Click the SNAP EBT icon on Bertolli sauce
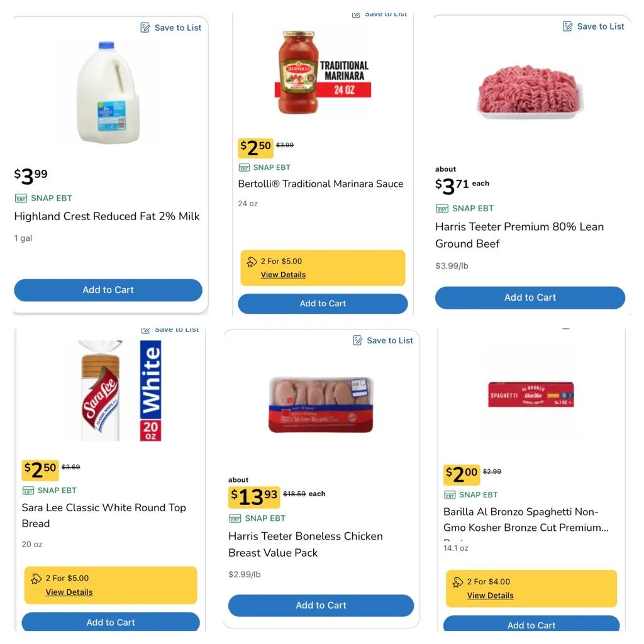The image size is (644, 644). 244,168
